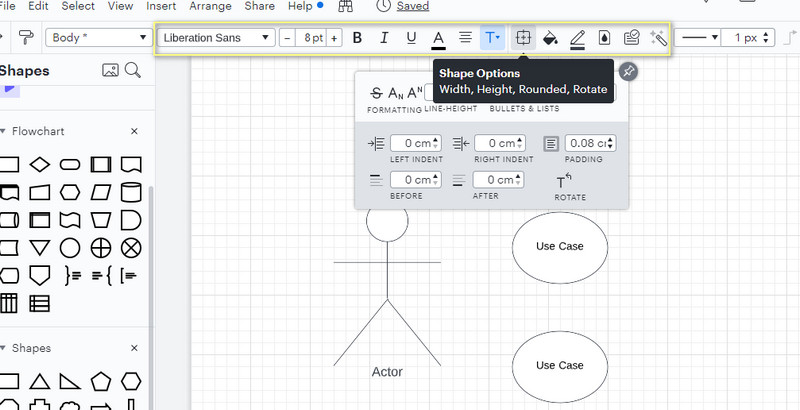Close the Shapes library section
Screen dimensions: 800x410
coord(134,348)
